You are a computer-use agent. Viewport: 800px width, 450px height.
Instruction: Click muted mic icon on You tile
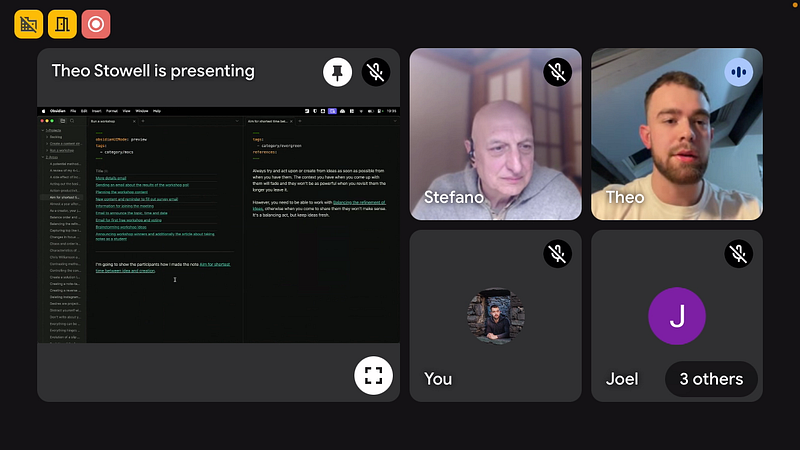tap(557, 254)
